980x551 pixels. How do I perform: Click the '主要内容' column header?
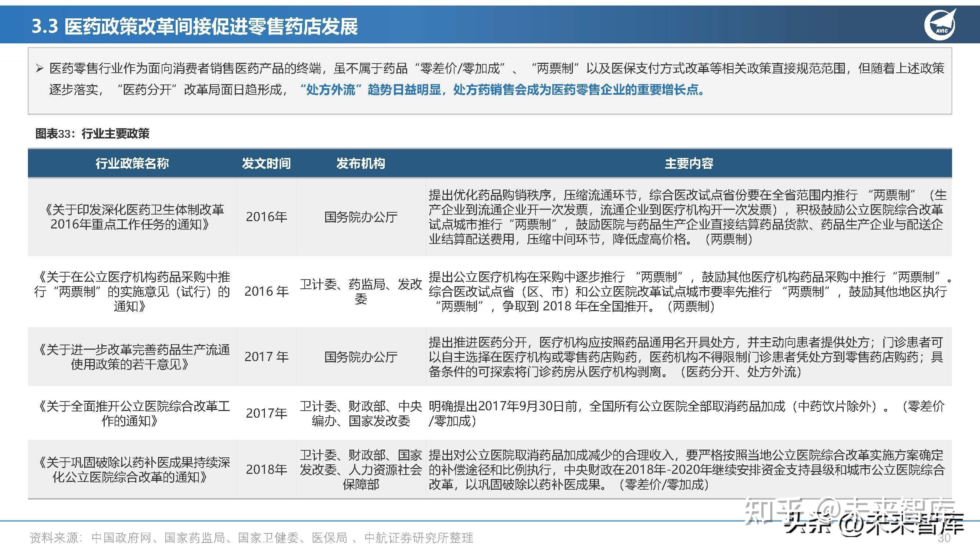coord(689,163)
